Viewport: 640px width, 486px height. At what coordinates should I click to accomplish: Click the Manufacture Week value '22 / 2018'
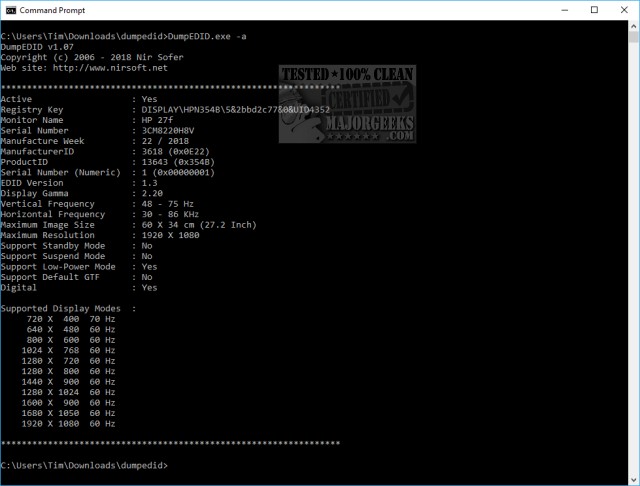coord(165,141)
